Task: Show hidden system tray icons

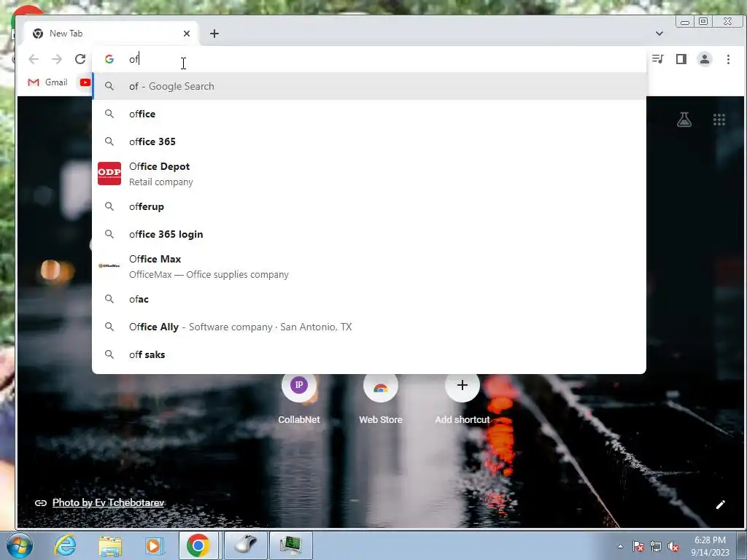Action: click(620, 546)
